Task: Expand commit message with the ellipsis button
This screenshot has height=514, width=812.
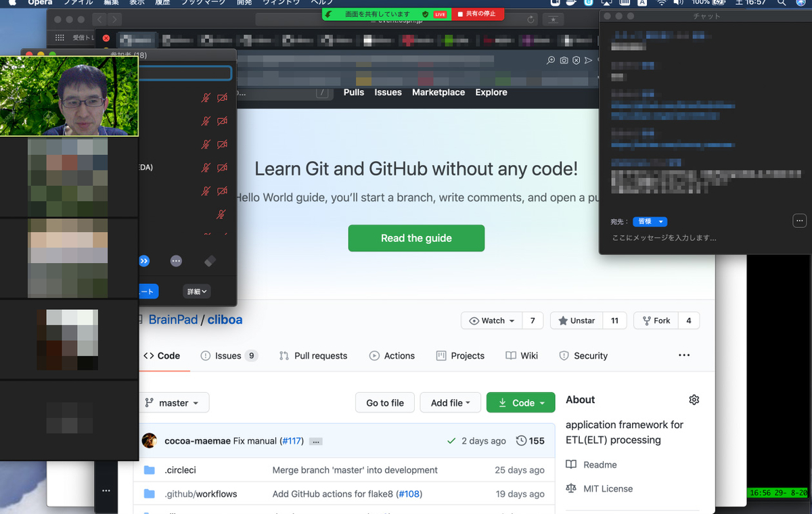Action: [x=315, y=441]
